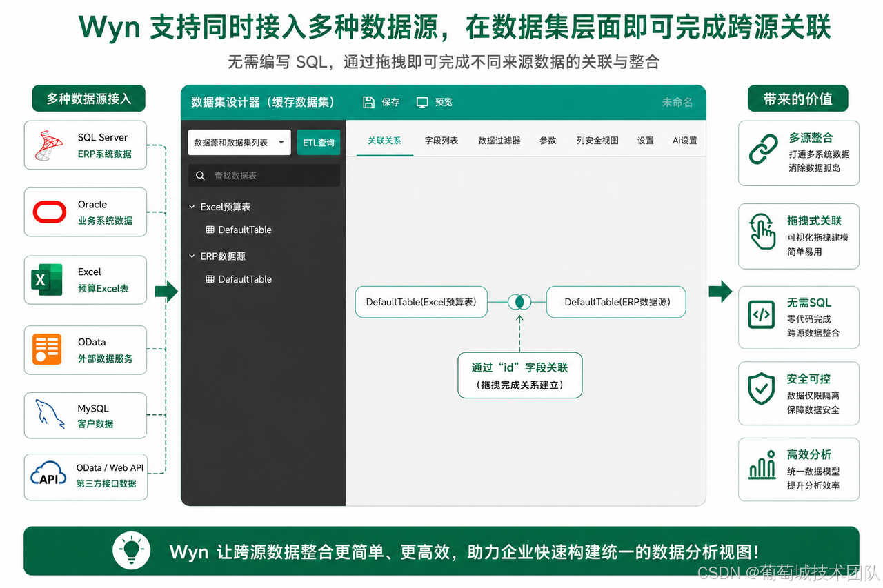Click the 统一数据模型 text
This screenshot has width=883, height=588.
click(x=813, y=472)
